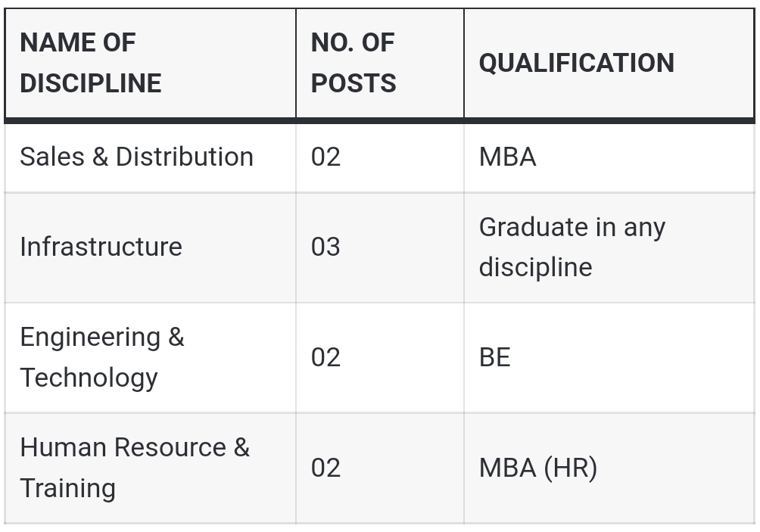Select the MBA qualification cell
Image resolution: width=760 pixels, height=532 pixels.
click(507, 157)
